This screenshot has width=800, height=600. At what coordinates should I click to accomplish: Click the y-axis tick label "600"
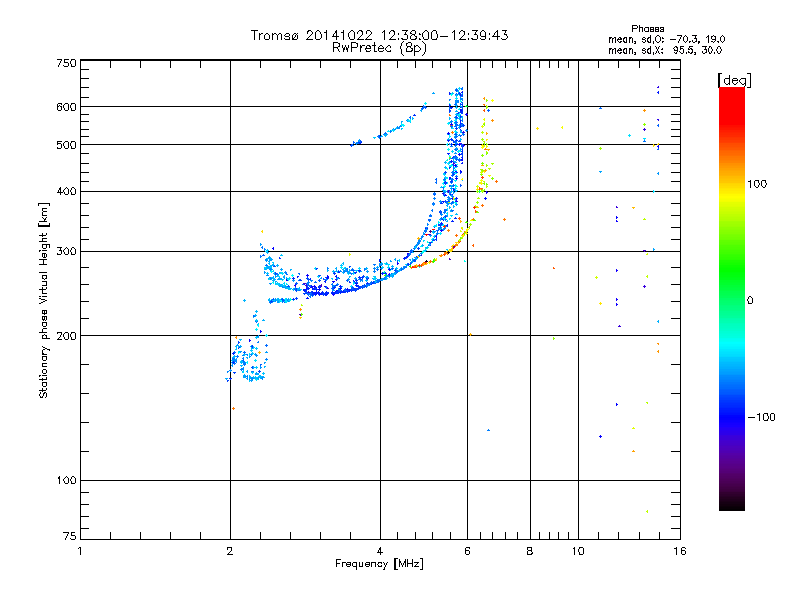(66, 107)
